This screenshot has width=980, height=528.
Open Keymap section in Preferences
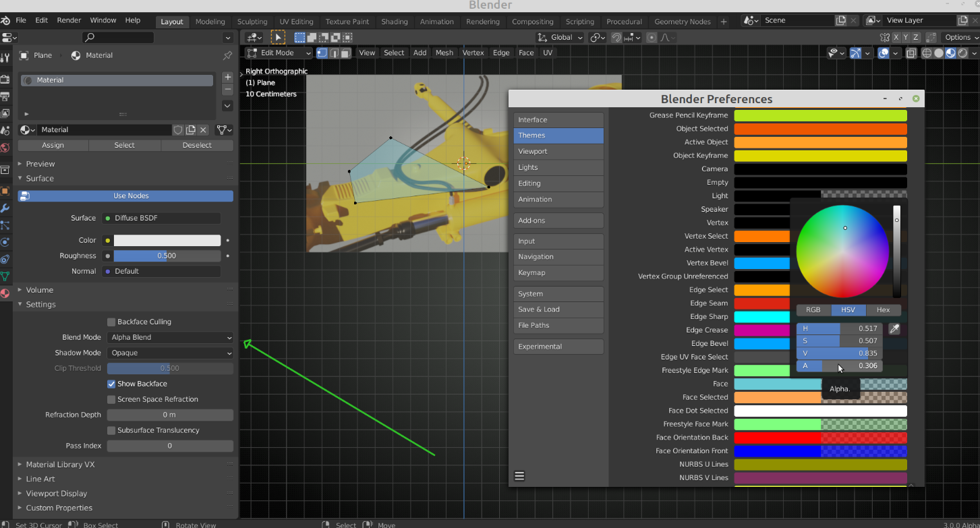[558, 273]
